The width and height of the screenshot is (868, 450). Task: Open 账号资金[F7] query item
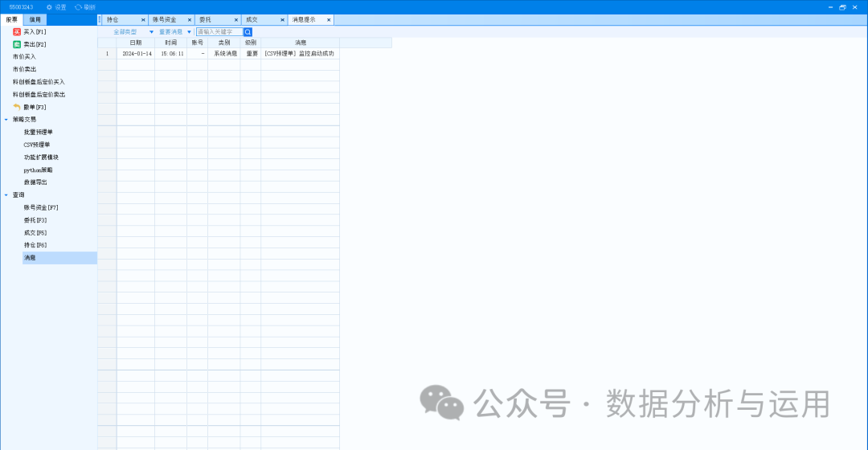(x=41, y=208)
